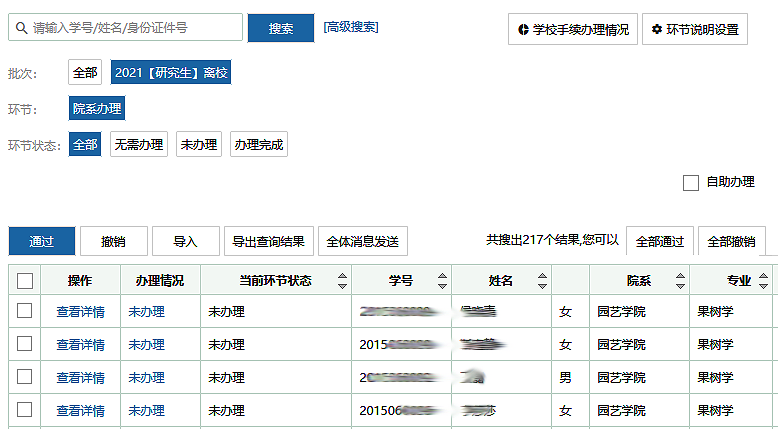Click the 撤销 button

[x=114, y=241]
